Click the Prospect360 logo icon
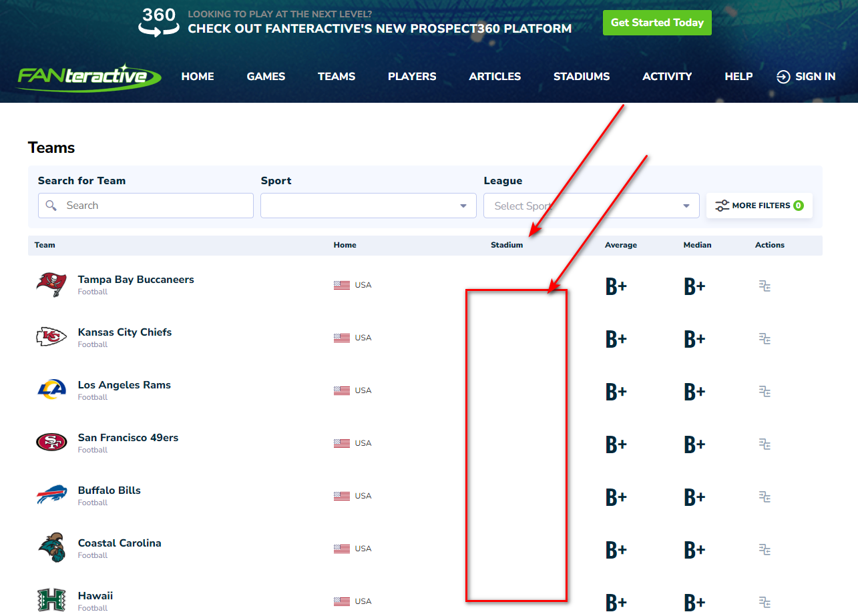The image size is (858, 616). pyautogui.click(x=159, y=22)
